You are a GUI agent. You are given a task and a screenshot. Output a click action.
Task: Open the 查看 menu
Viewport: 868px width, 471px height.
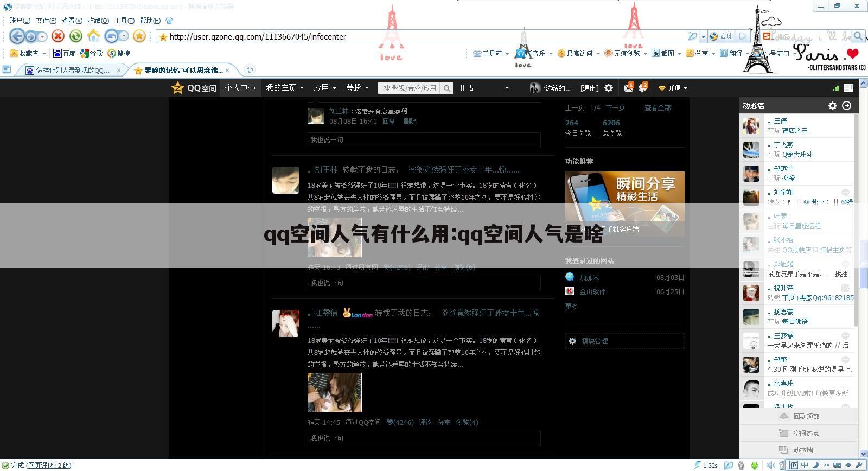point(72,21)
